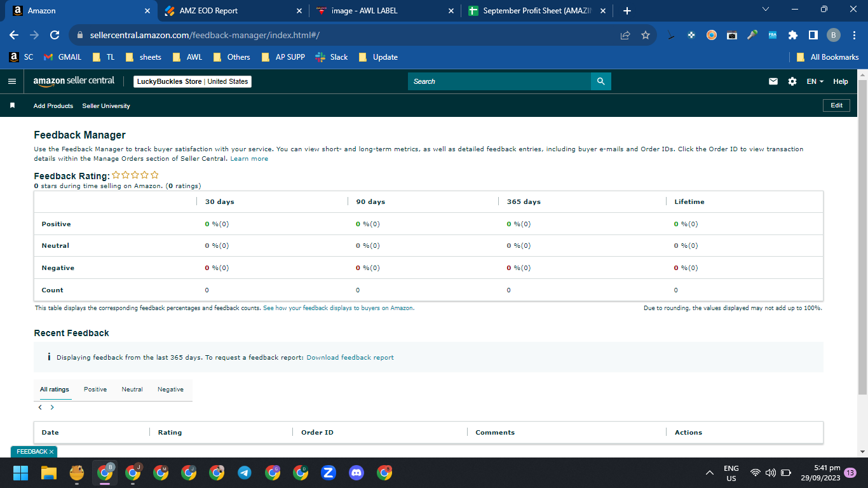Open the AP SUPP bookmarks folder

(282, 57)
